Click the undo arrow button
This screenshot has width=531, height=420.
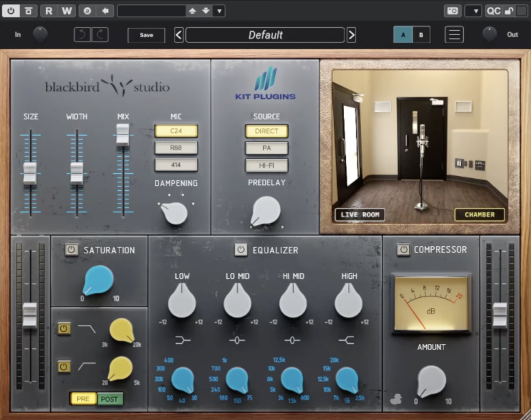click(82, 35)
